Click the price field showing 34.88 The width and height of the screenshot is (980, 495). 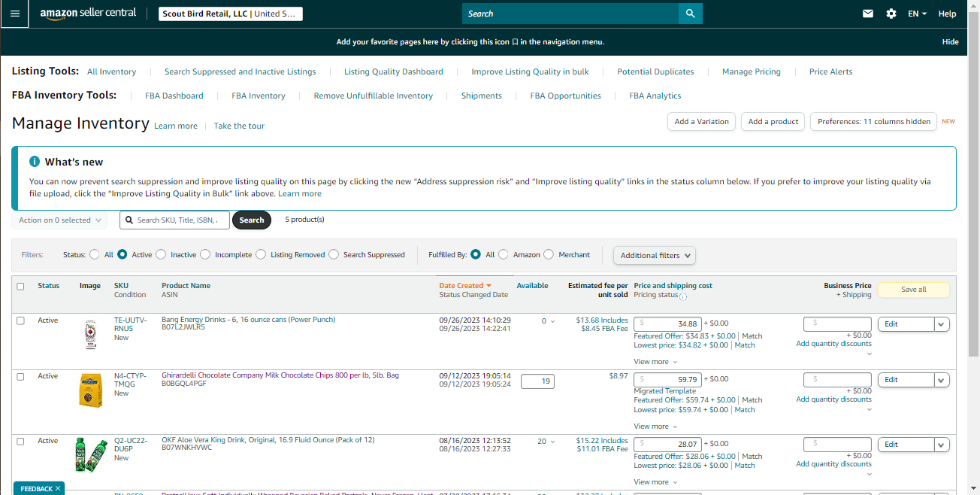pyautogui.click(x=668, y=324)
